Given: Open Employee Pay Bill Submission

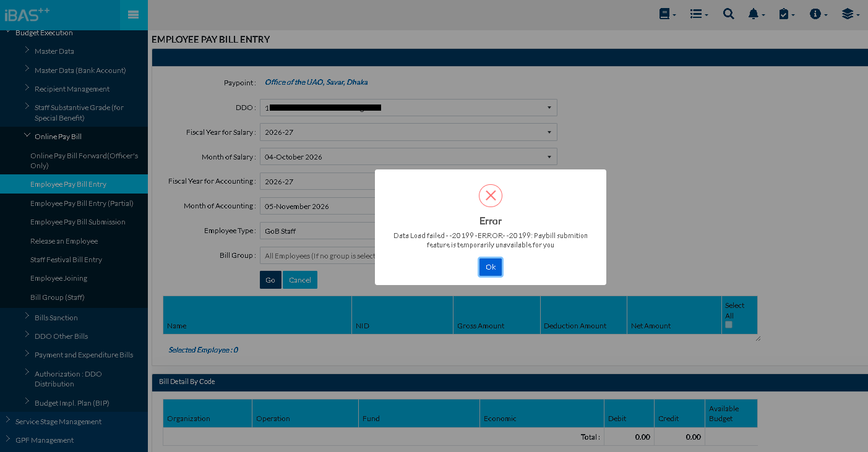Looking at the screenshot, I should point(78,222).
